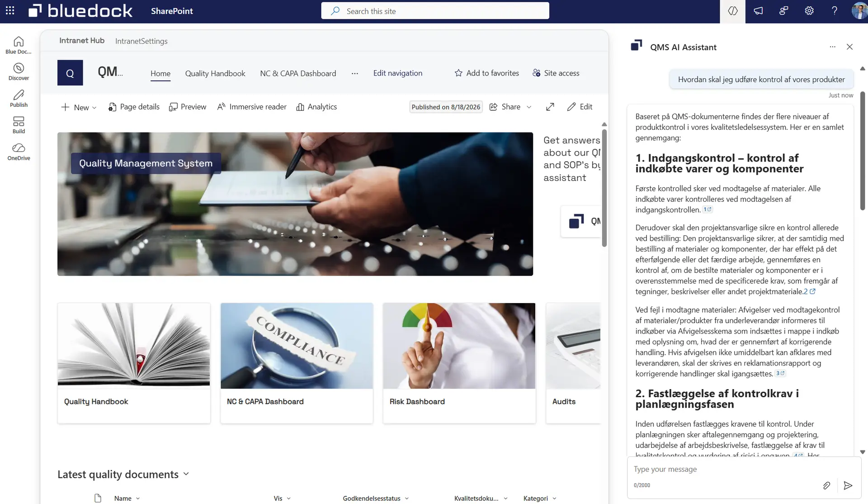Open the user profile avatar
Viewport: 868px width, 504px height.
pos(859,11)
